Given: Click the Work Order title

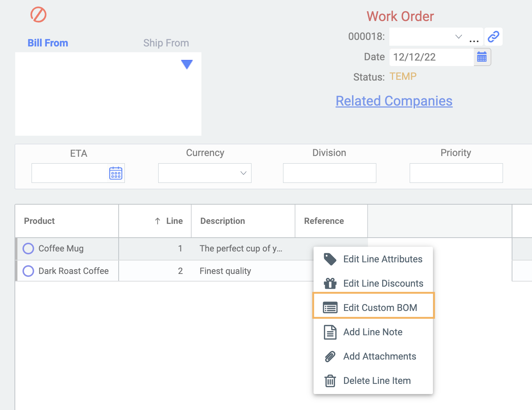Looking at the screenshot, I should click(x=400, y=16).
